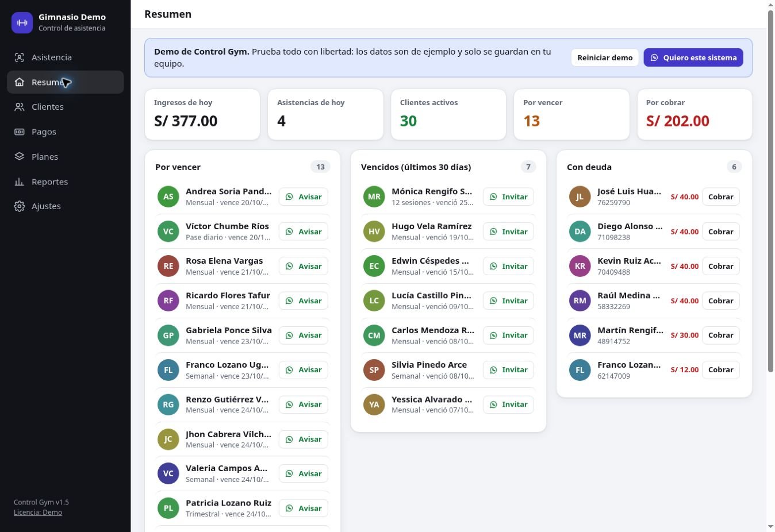Click the Reportes bar chart icon
This screenshot has width=775, height=532.
point(20,182)
